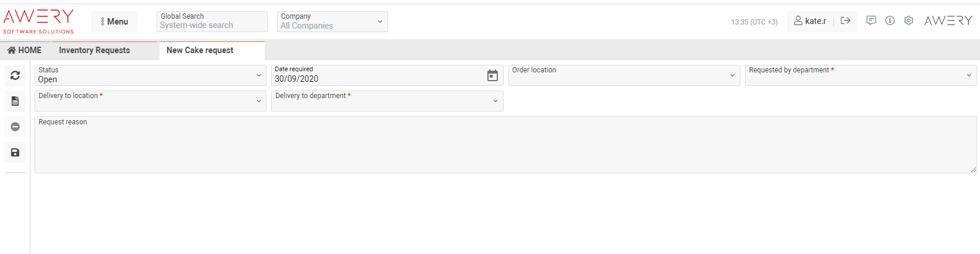Click the logout arrow icon
980x254 pixels.
coord(846,21)
